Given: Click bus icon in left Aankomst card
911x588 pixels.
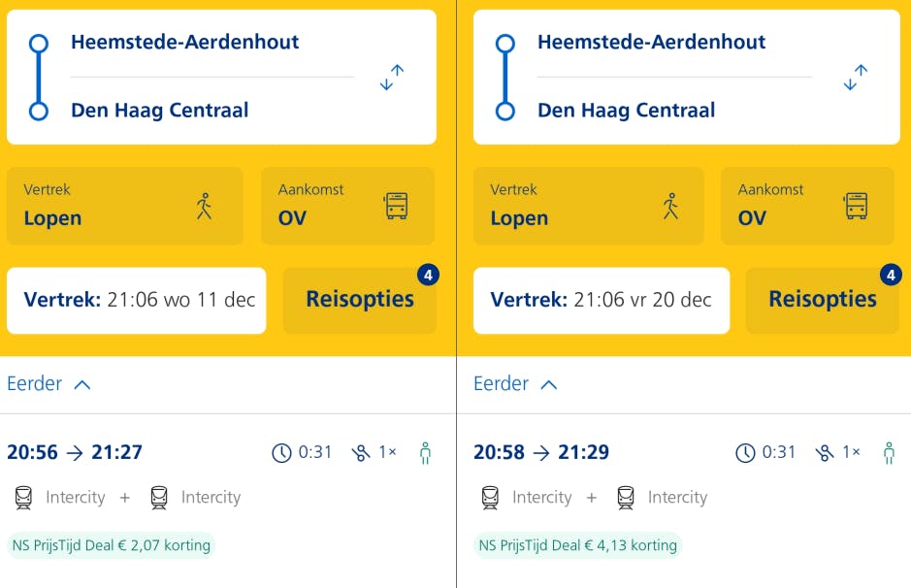Looking at the screenshot, I should [x=397, y=206].
